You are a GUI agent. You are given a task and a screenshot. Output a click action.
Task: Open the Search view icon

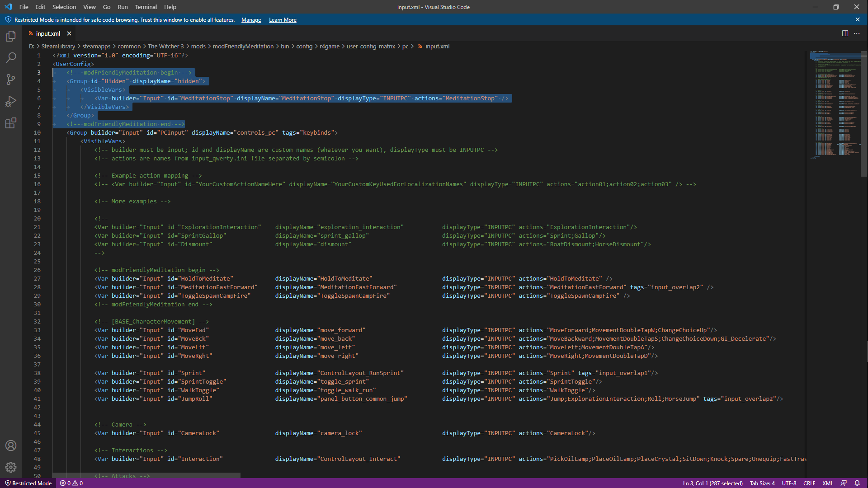(x=11, y=58)
